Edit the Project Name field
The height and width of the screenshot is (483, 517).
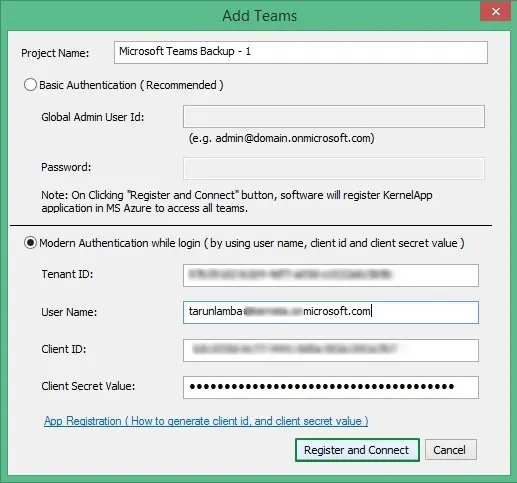301,52
